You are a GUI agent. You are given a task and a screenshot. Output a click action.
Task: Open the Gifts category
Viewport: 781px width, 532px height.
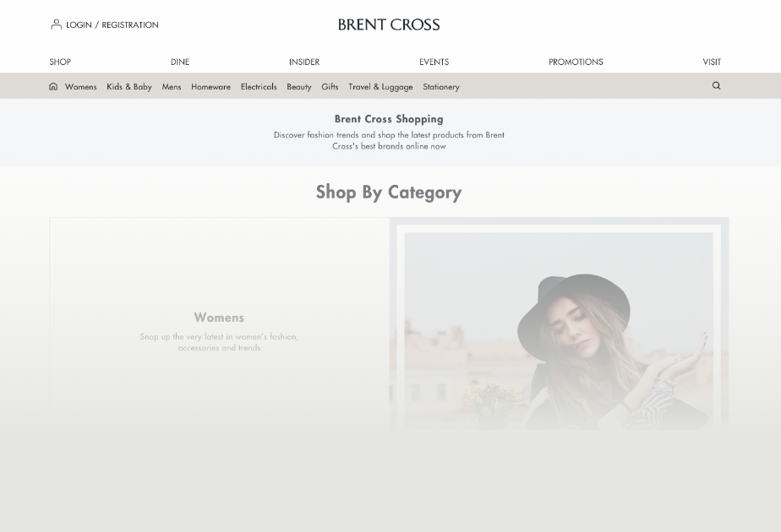(330, 87)
